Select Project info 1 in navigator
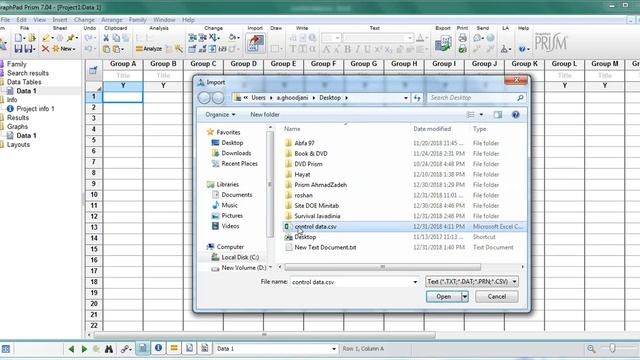Viewport: 640px width, 360px height. tap(35, 109)
